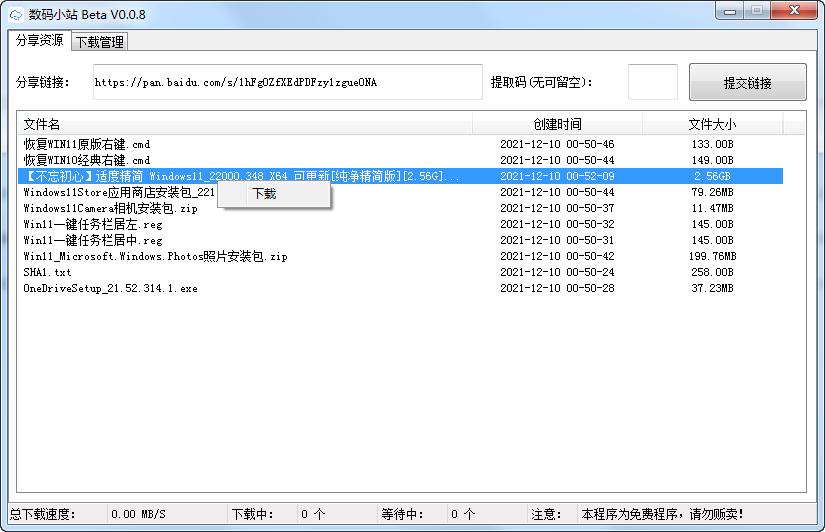Close the 数码小站 window
Viewport: 825px width, 532px height.
(x=794, y=11)
